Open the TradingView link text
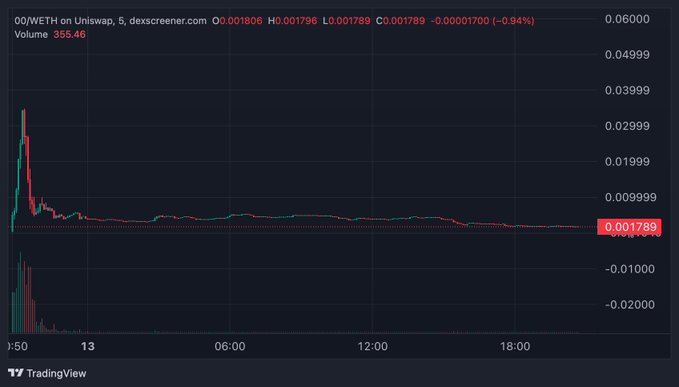The height and width of the screenshot is (387, 679). tap(56, 373)
